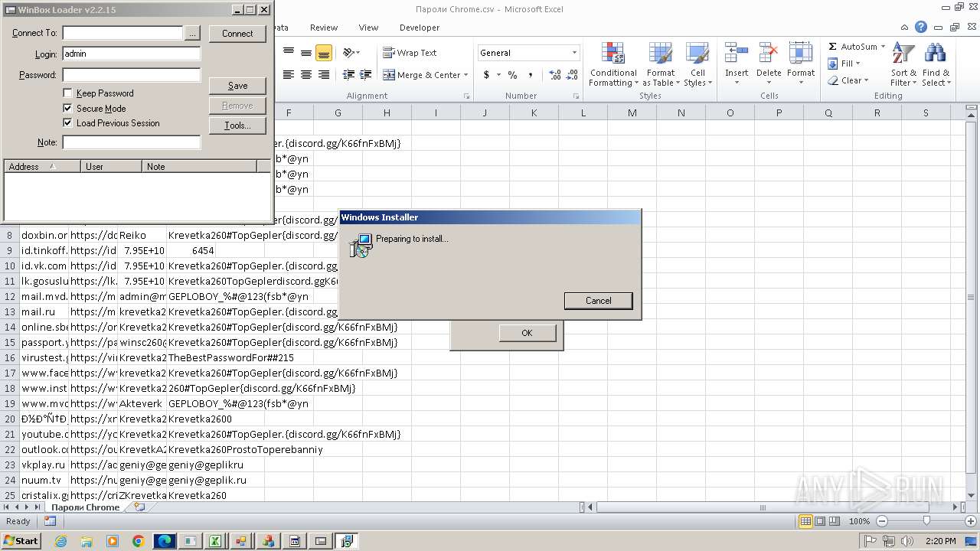Open number format General dropdown
Screen dimensions: 980x551
[574, 53]
